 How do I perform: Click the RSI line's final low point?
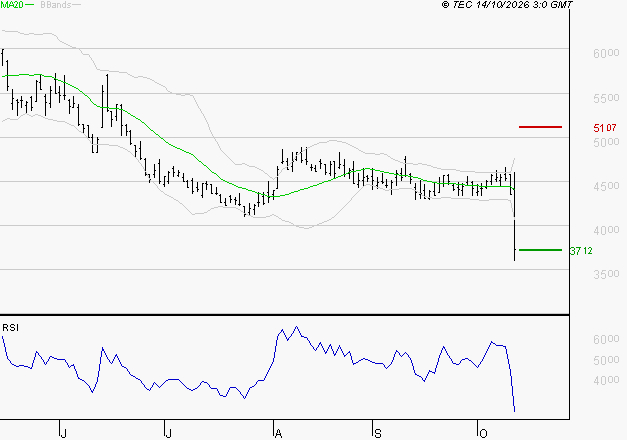click(x=514, y=411)
